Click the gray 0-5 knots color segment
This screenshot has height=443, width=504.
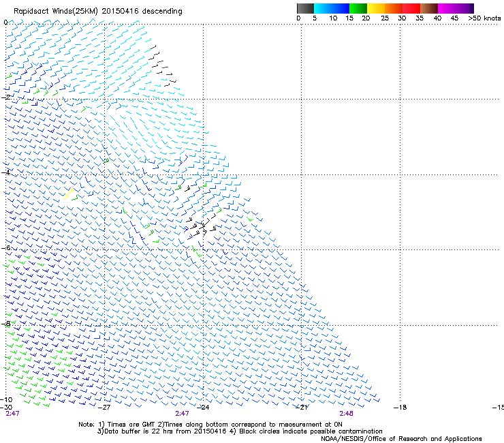coord(305,8)
